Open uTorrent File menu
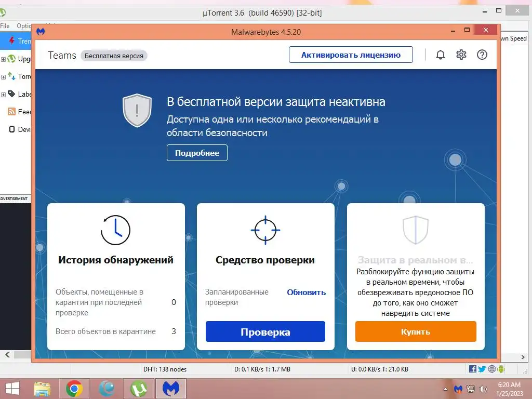The image size is (532, 399). (5, 26)
